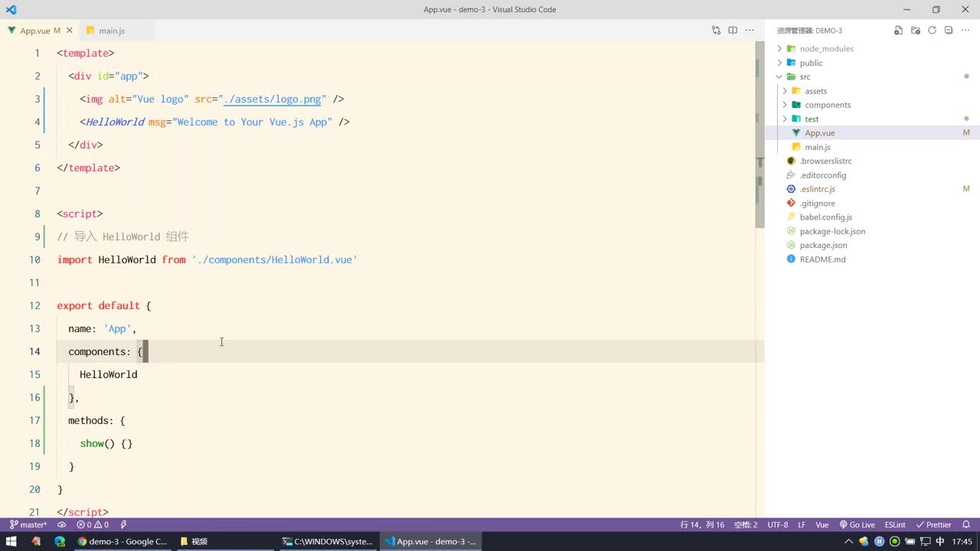Open Microsoft Edge from taskbar

point(60,541)
